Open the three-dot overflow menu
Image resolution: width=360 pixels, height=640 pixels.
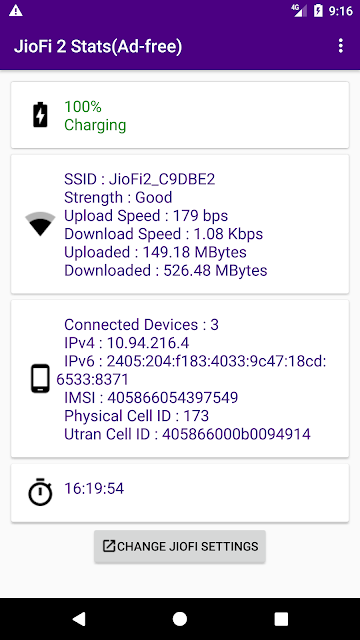(341, 46)
